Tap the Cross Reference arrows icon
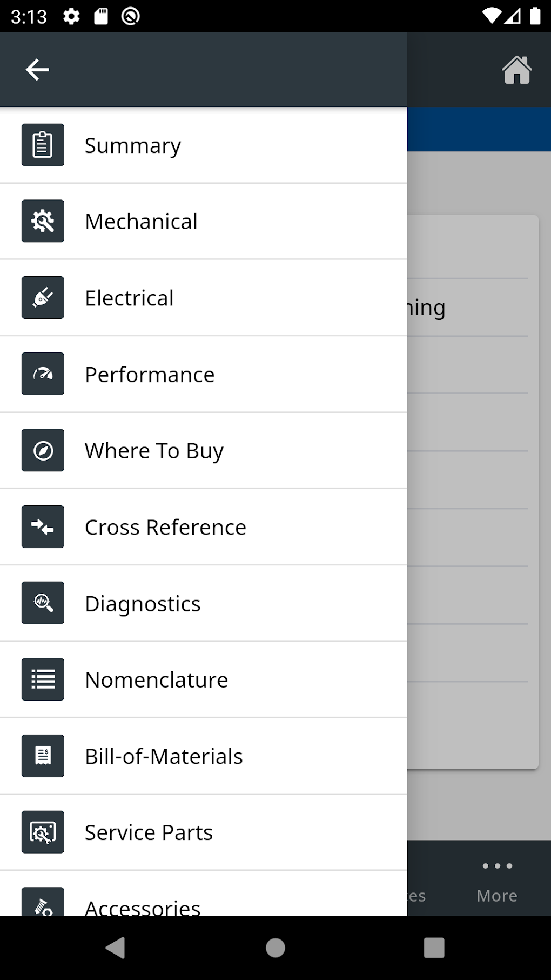 tap(43, 526)
